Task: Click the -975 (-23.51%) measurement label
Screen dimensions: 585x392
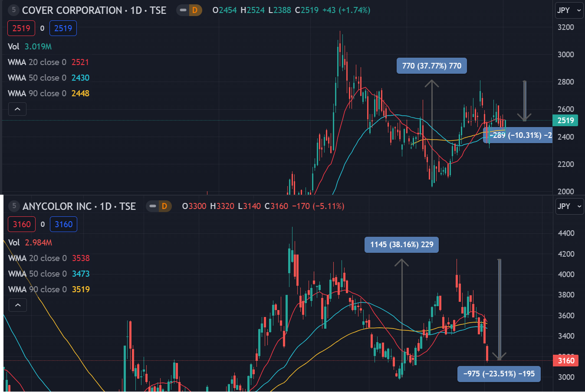Action: 499,374
